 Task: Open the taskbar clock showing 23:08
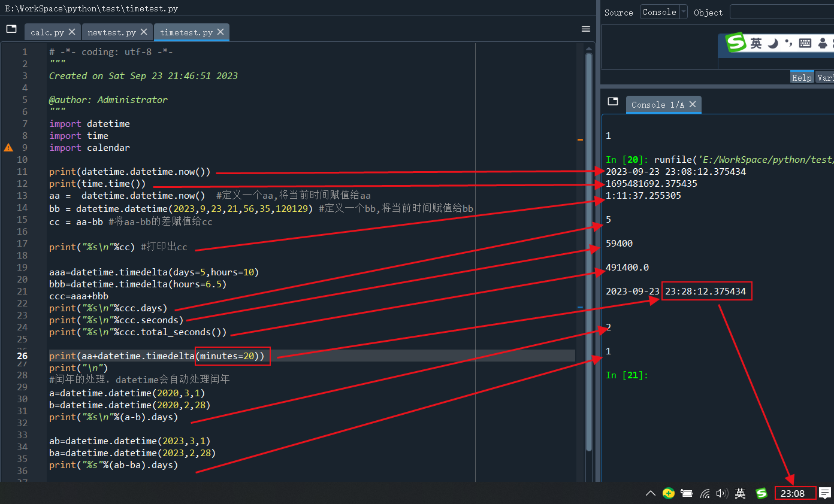[x=793, y=493]
